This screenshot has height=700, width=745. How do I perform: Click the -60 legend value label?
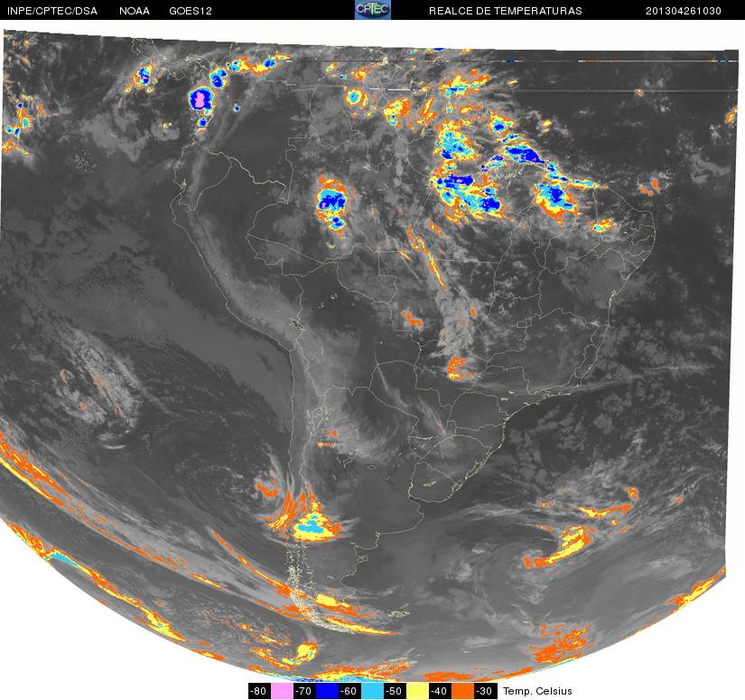pos(349,691)
